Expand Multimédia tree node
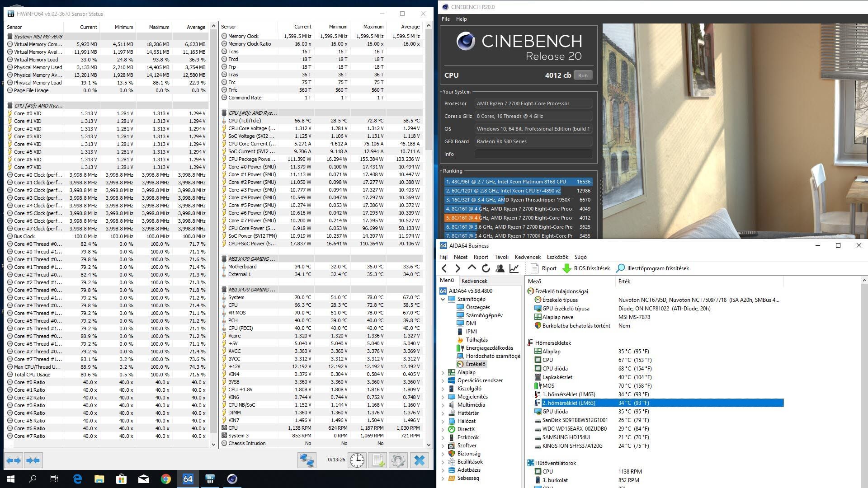 (x=443, y=405)
